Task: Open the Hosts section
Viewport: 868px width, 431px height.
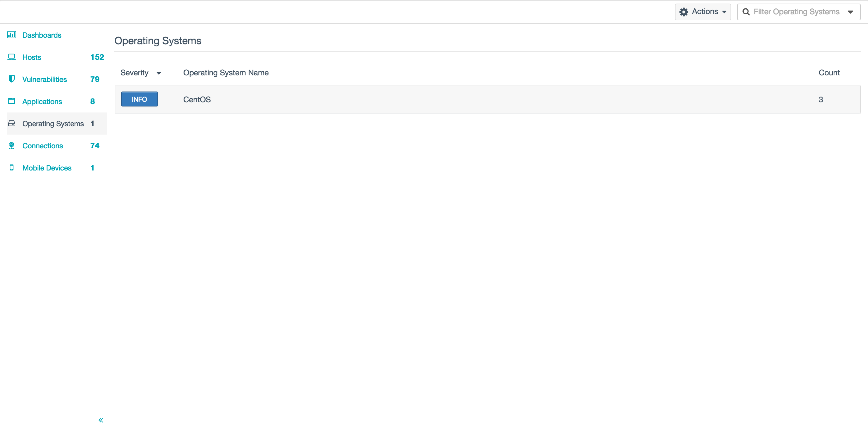Action: click(32, 57)
